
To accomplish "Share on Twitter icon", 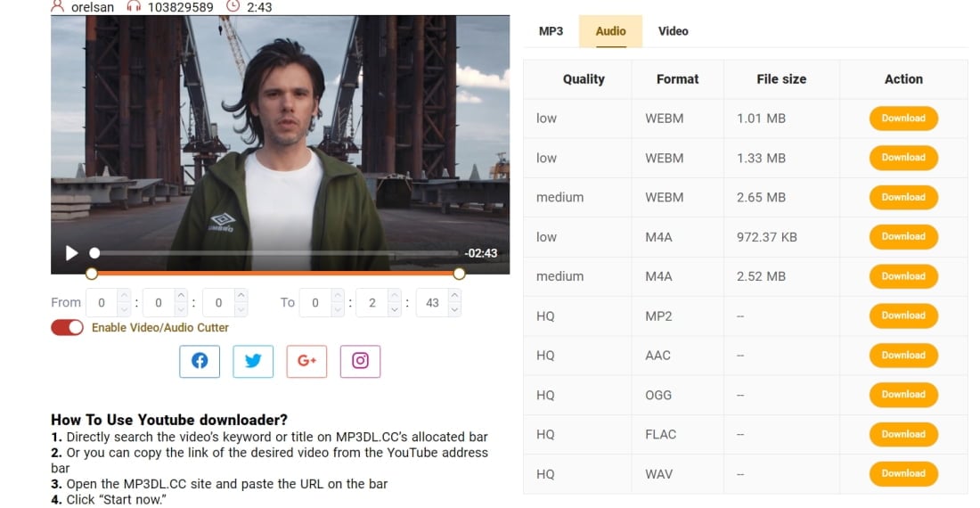I will (253, 361).
